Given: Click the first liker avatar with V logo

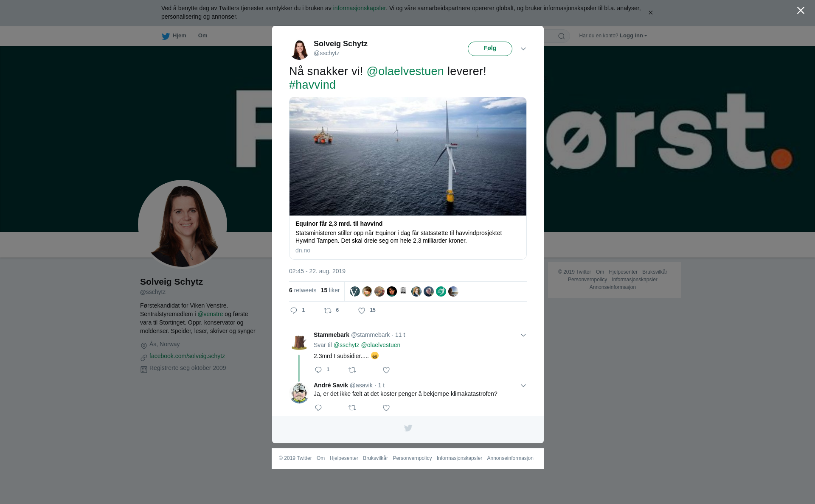Looking at the screenshot, I should tap(355, 291).
